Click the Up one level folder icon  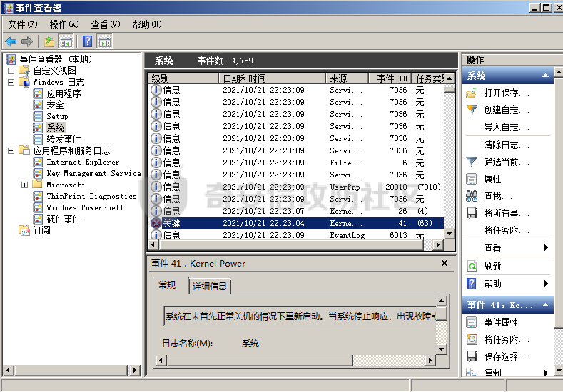click(x=49, y=41)
